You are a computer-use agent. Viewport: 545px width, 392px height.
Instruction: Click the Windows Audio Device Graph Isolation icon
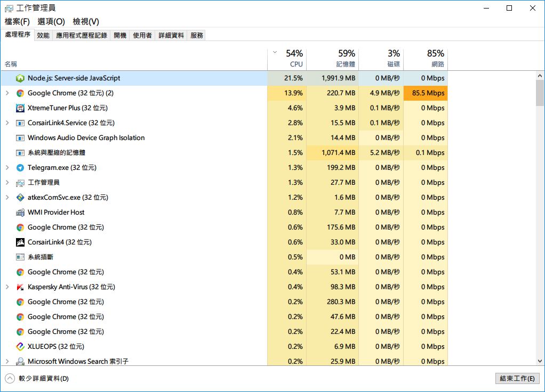[x=20, y=138]
